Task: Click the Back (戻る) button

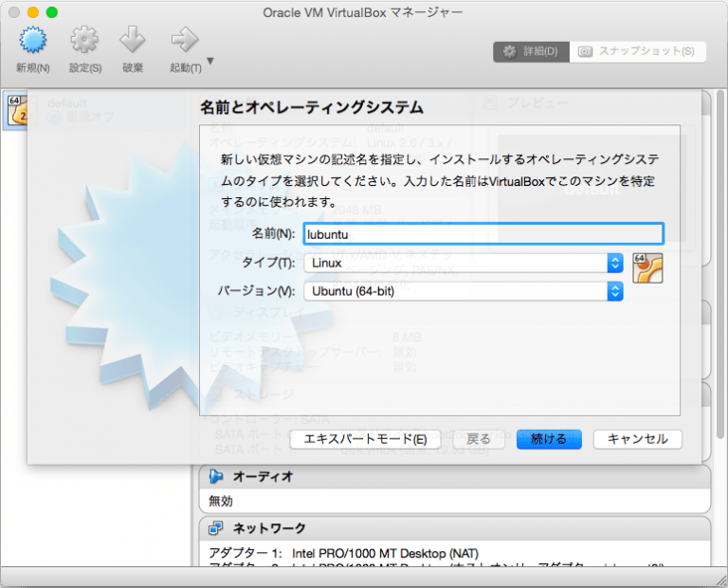Action: coord(479,439)
